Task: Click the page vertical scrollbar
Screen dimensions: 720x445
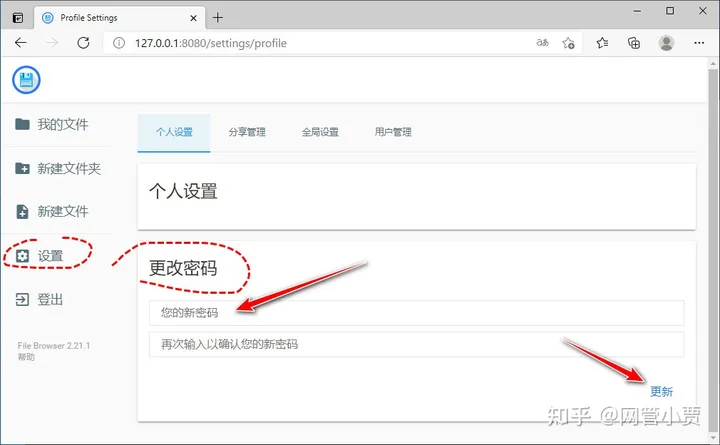Action: [x=713, y=248]
